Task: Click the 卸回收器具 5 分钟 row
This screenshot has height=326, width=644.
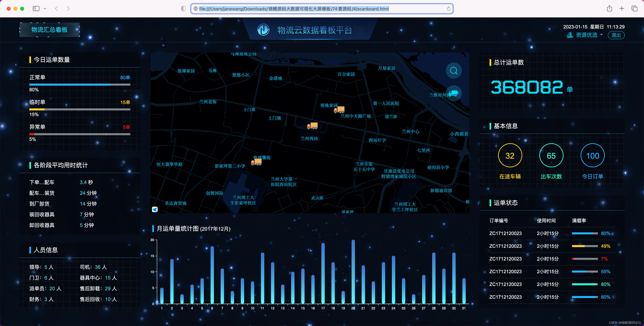Action: (x=80, y=225)
